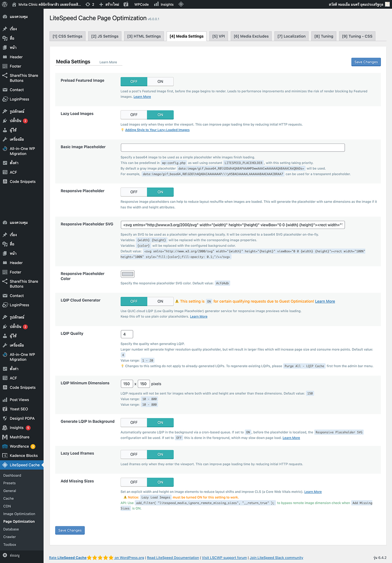392x563 pixels.
Task: Turn Generate LQIP In Background OFF
Action: (134, 423)
